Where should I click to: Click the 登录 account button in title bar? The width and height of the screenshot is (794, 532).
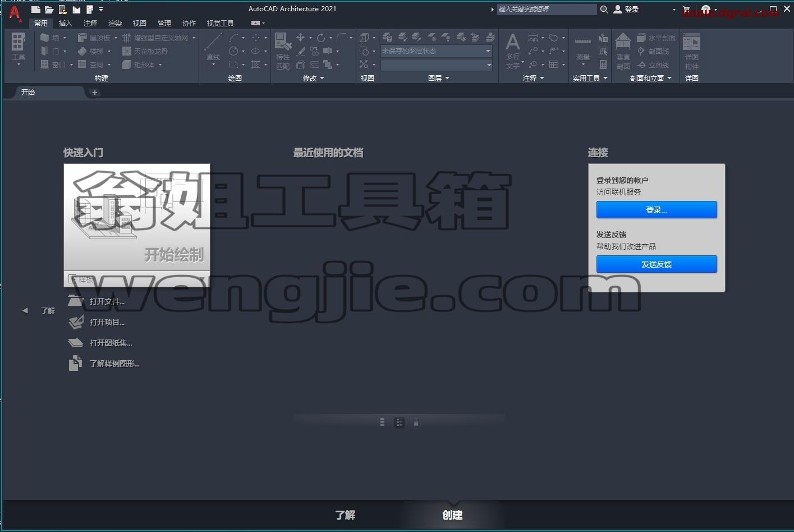(x=626, y=10)
